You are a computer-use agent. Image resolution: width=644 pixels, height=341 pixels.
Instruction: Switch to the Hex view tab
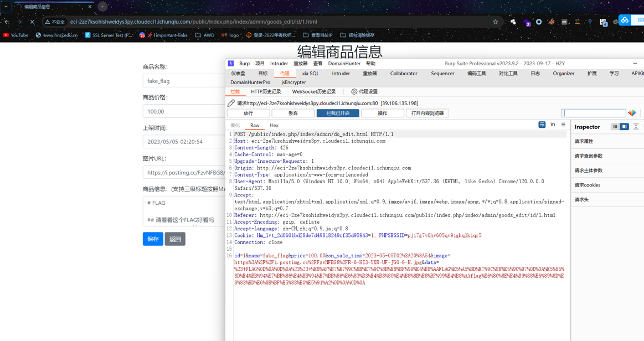click(274, 126)
